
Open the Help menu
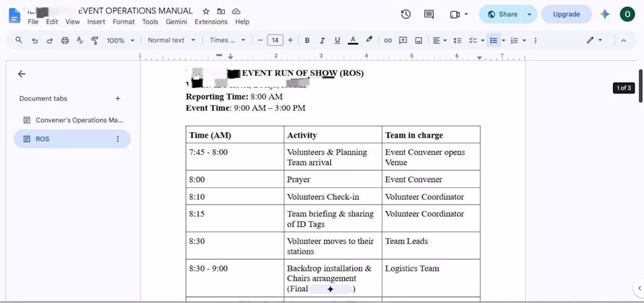[242, 22]
